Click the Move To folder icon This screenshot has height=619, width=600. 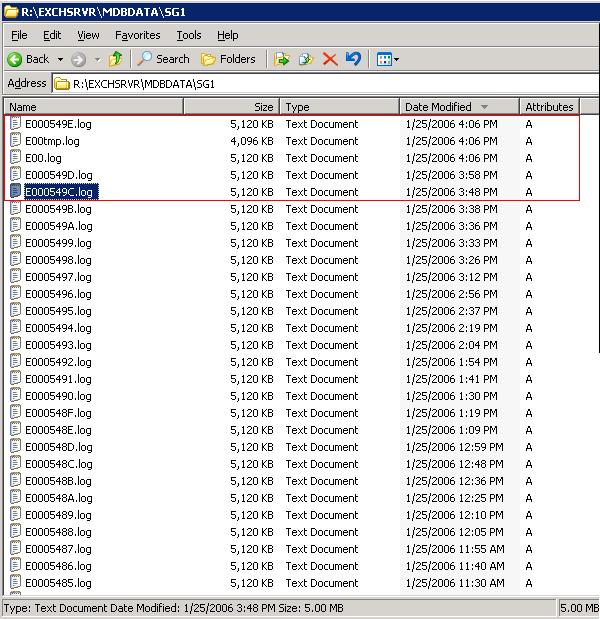281,59
